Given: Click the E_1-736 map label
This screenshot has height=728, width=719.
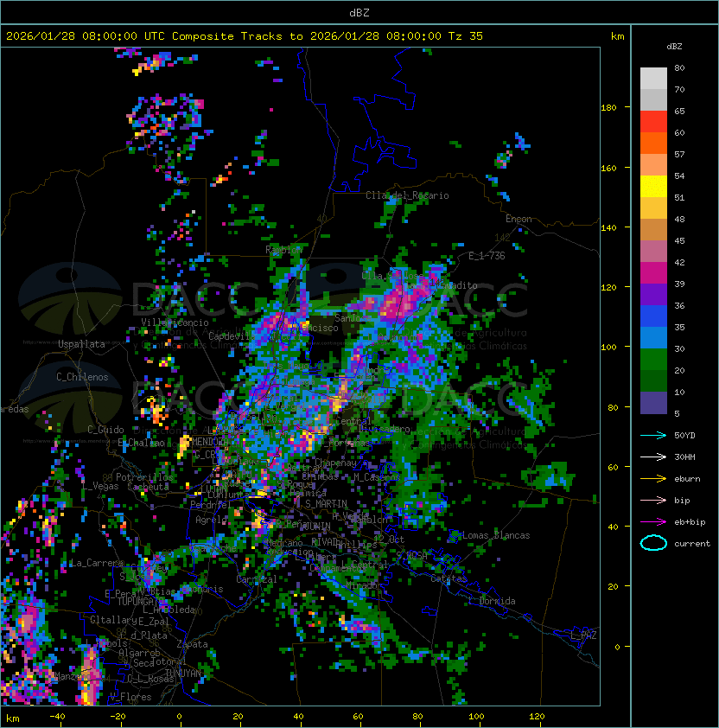Looking at the screenshot, I should (487, 256).
